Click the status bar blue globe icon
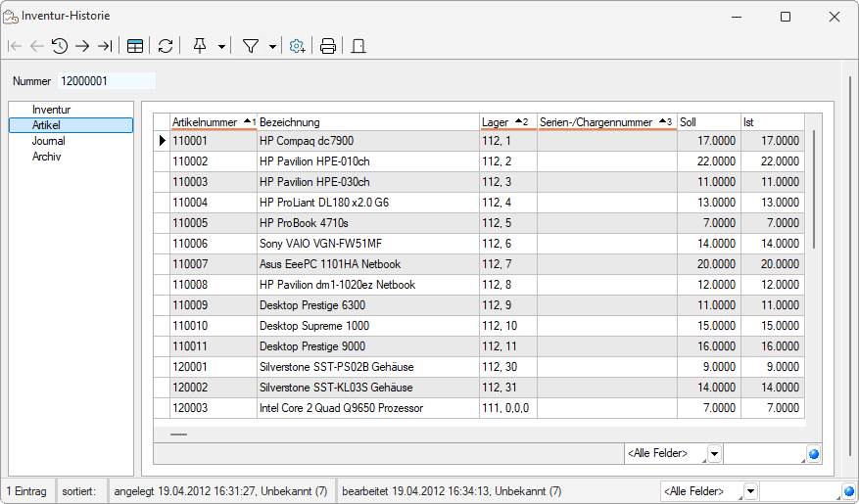Viewport: 859px width, 504px height. point(849,491)
